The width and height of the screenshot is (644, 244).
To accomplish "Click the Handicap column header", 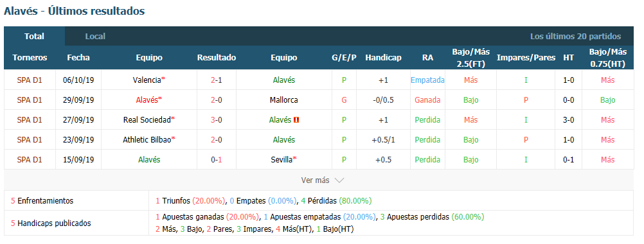I will tap(383, 58).
